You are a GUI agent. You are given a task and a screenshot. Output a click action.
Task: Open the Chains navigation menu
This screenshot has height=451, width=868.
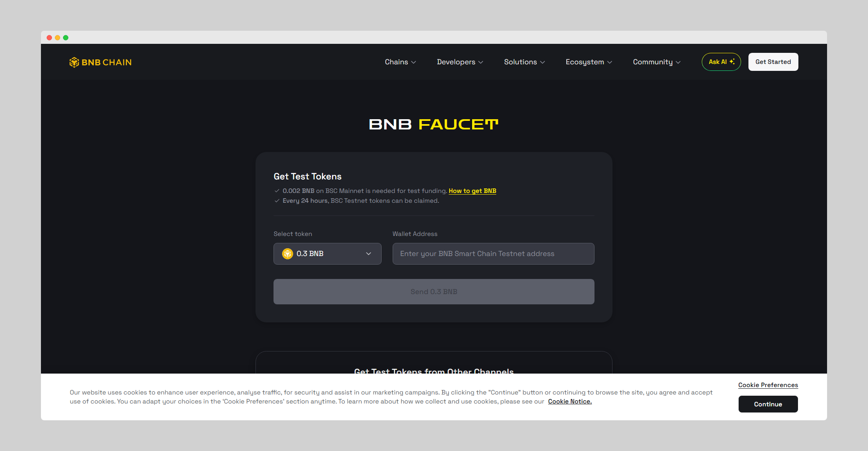tap(400, 62)
